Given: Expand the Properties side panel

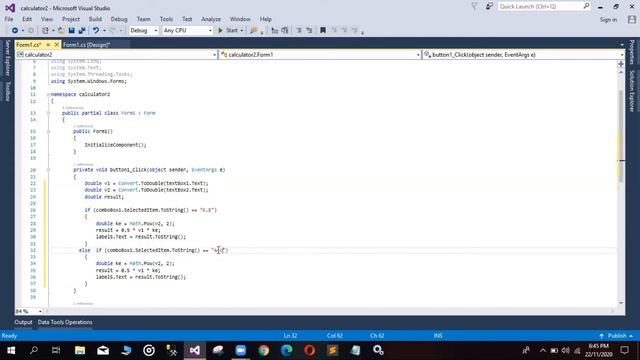Looking at the screenshot, I should 632,52.
